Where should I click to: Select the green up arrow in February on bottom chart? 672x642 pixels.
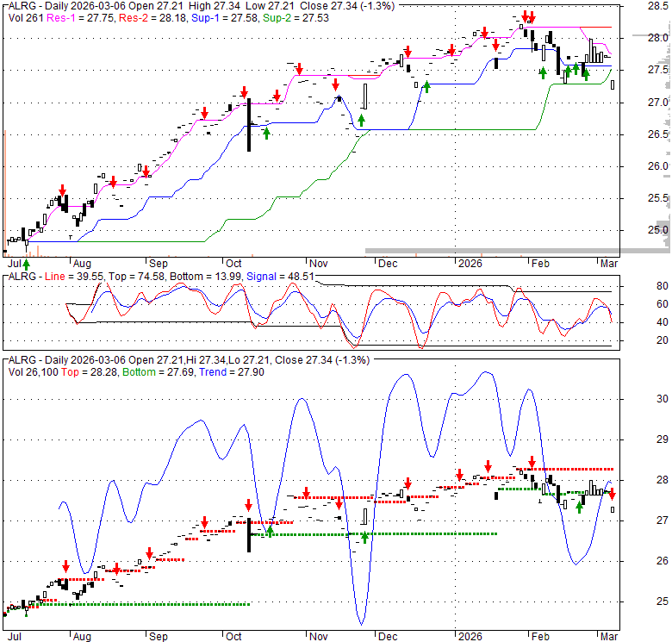581,508
